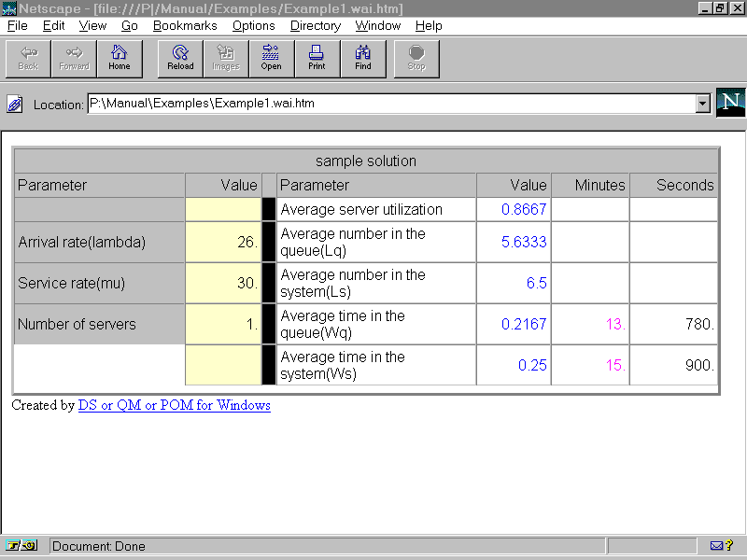Click the document link icon beside Location
Image resolution: width=747 pixels, height=560 pixels.
(x=15, y=105)
